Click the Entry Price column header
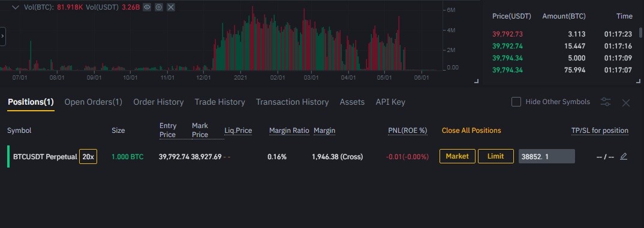Viewport: 644px width, 228px height. click(167, 130)
